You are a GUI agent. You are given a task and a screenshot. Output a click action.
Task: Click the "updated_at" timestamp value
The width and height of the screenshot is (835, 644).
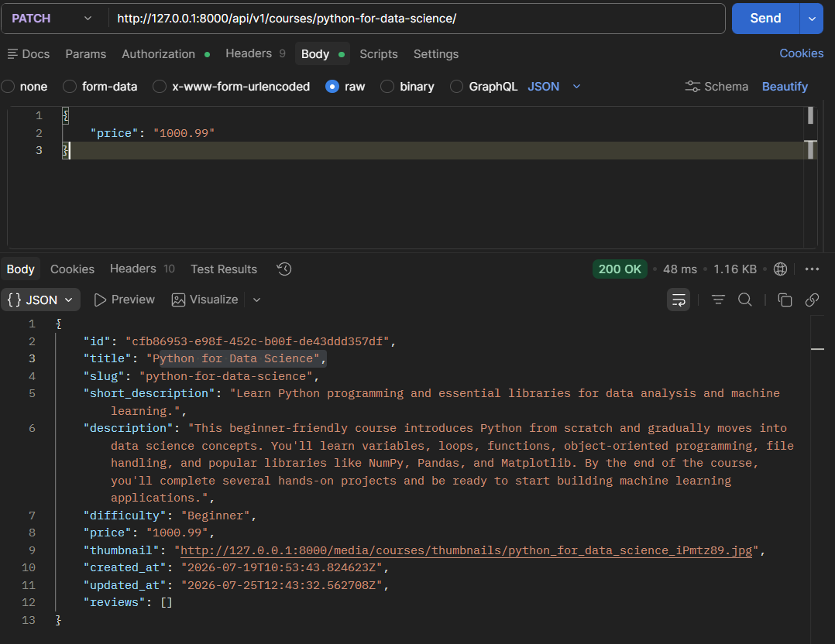coord(282,585)
